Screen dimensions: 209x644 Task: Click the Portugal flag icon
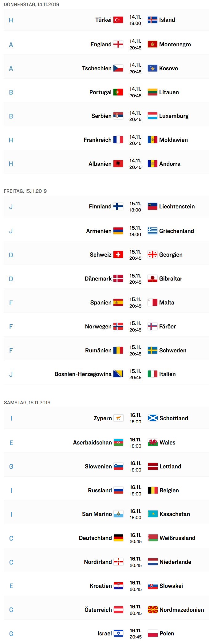(x=118, y=92)
